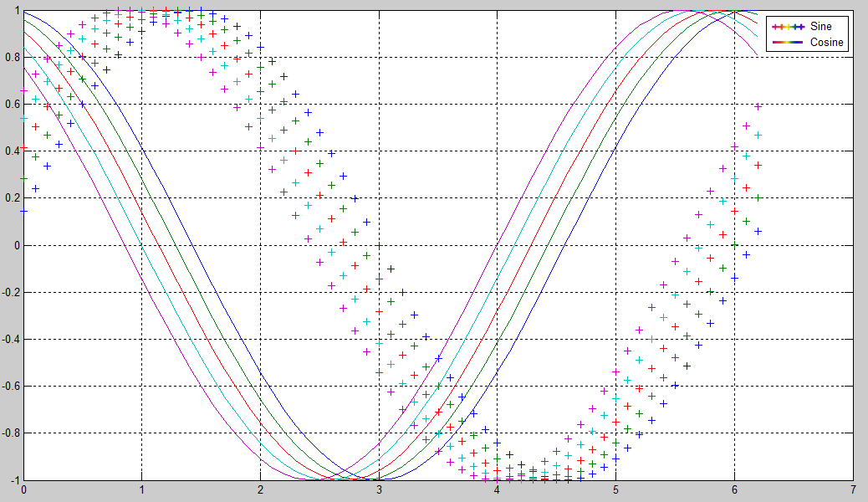Click the leftmost magenta plus marker
This screenshot has width=868, height=502.
[x=23, y=90]
